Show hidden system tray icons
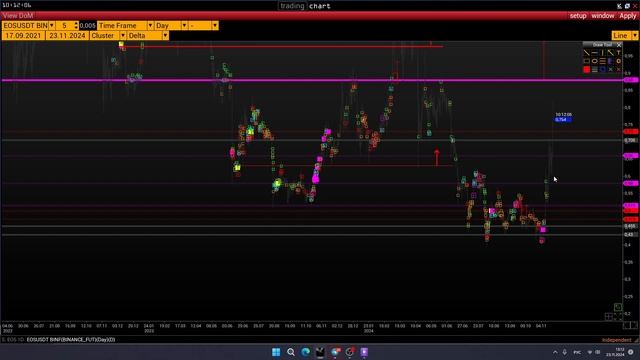Screen dimensions: 640x360 click(x=555, y=352)
